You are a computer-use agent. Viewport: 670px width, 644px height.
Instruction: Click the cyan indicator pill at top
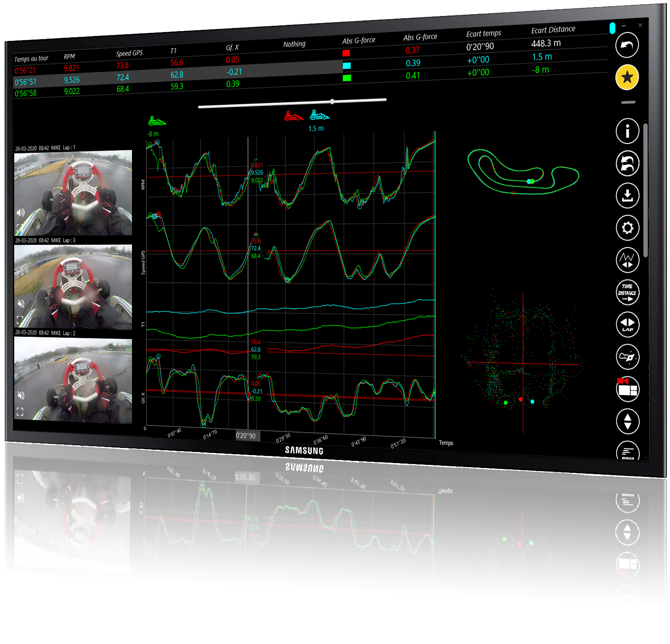612,28
